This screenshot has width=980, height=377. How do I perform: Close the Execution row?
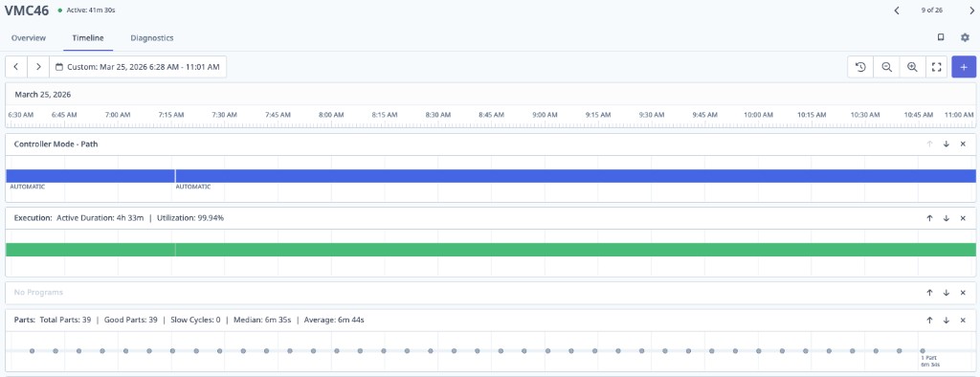tap(963, 218)
